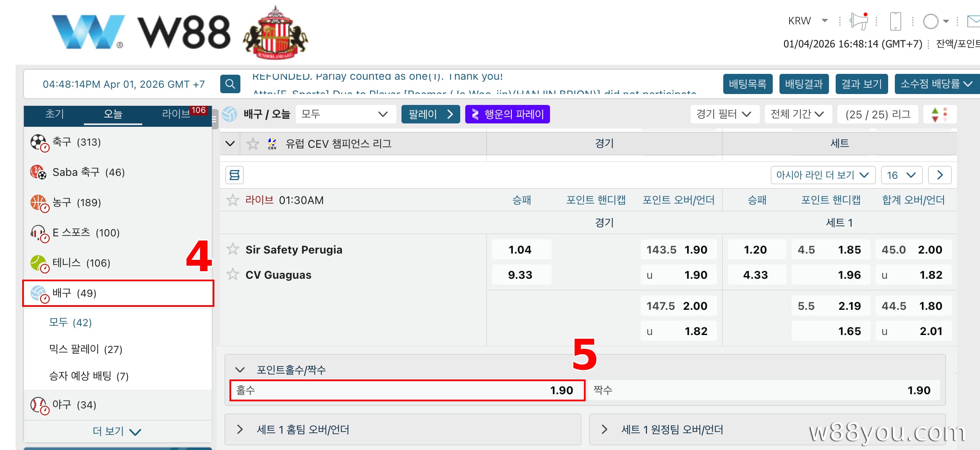
Task: Open the KRW currency dropdown
Action: (x=808, y=21)
